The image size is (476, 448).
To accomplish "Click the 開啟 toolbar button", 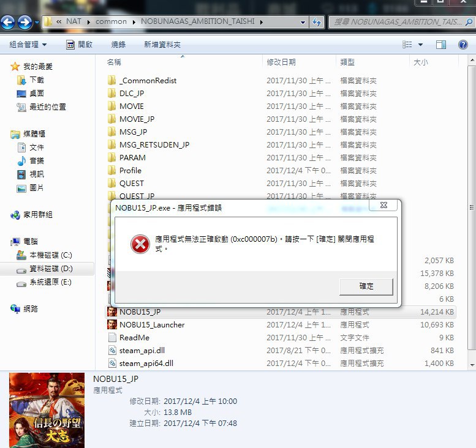I will point(79,45).
